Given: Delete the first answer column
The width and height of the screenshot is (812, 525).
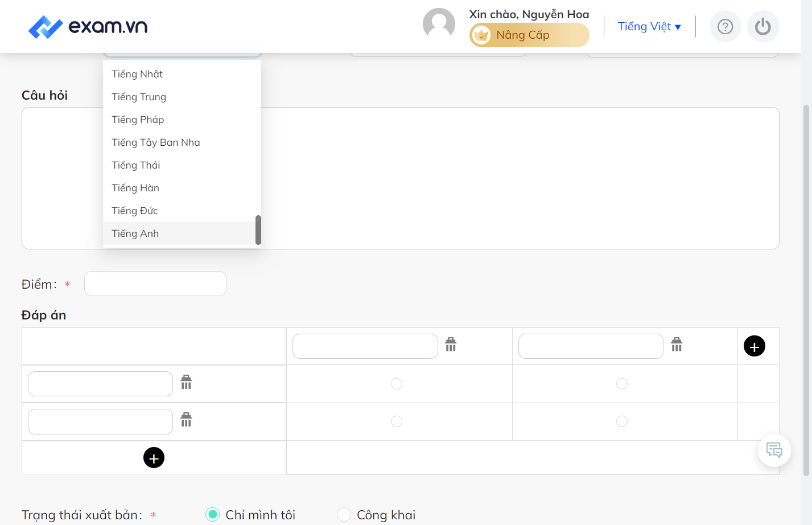Looking at the screenshot, I should (x=451, y=344).
